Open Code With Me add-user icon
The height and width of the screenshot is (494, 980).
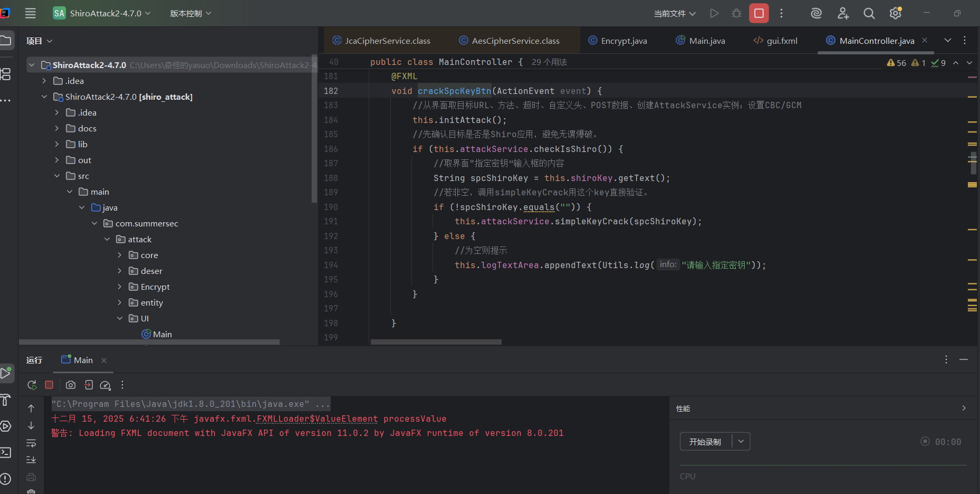pyautogui.click(x=843, y=13)
